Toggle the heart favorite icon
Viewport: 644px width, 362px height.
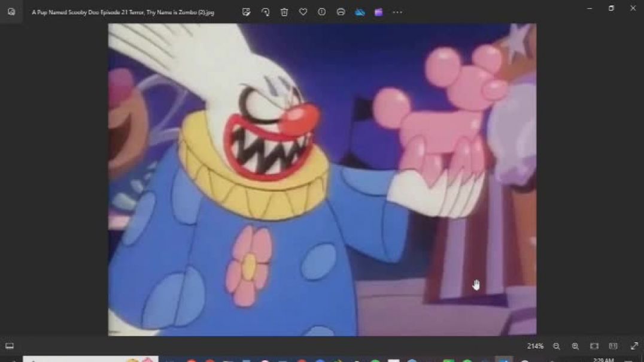303,13
